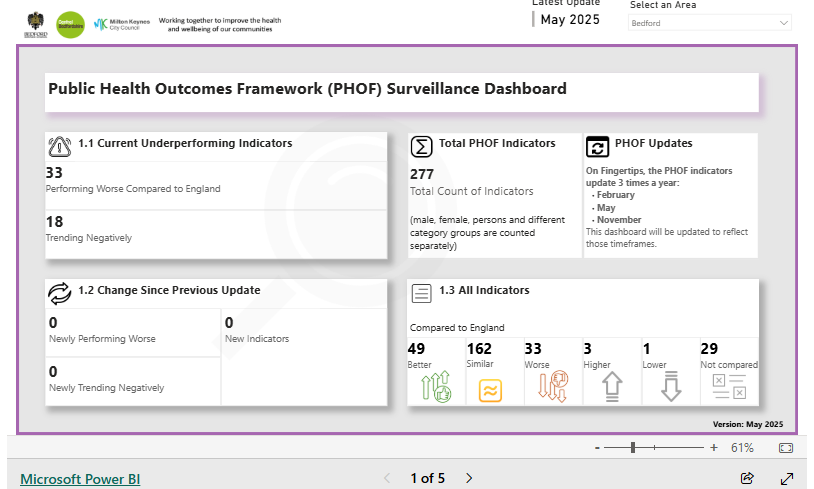This screenshot has width=814, height=489.
Task: Click the Newly Trending Negatively card
Action: click(133, 382)
